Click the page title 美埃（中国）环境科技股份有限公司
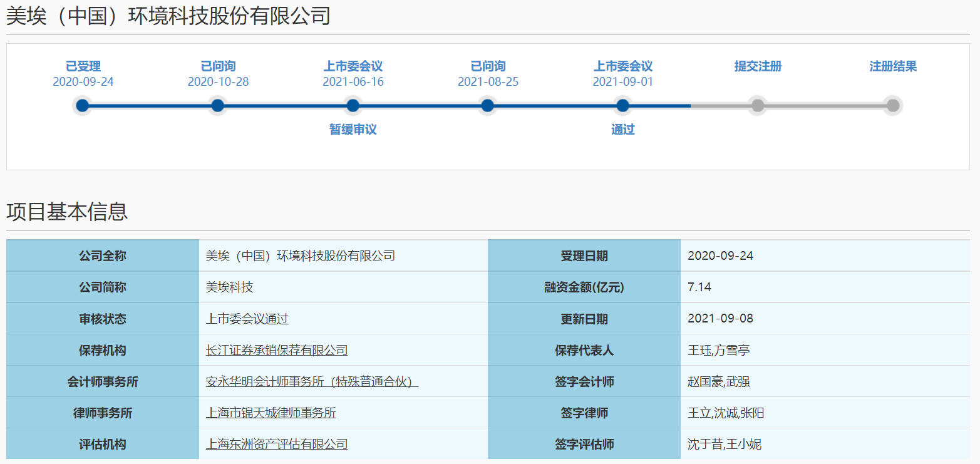Viewport: 980px width, 464px height. (168, 16)
